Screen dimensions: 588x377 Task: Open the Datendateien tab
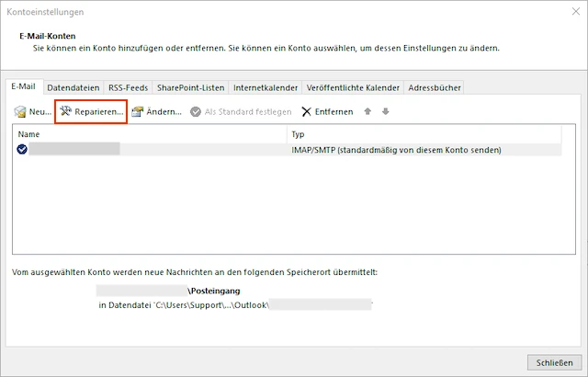click(73, 87)
